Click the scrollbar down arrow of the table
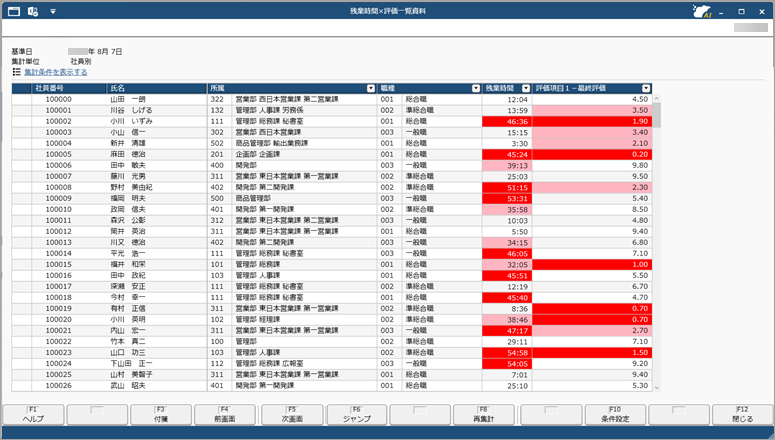Viewport: 775px width, 440px height. click(657, 388)
